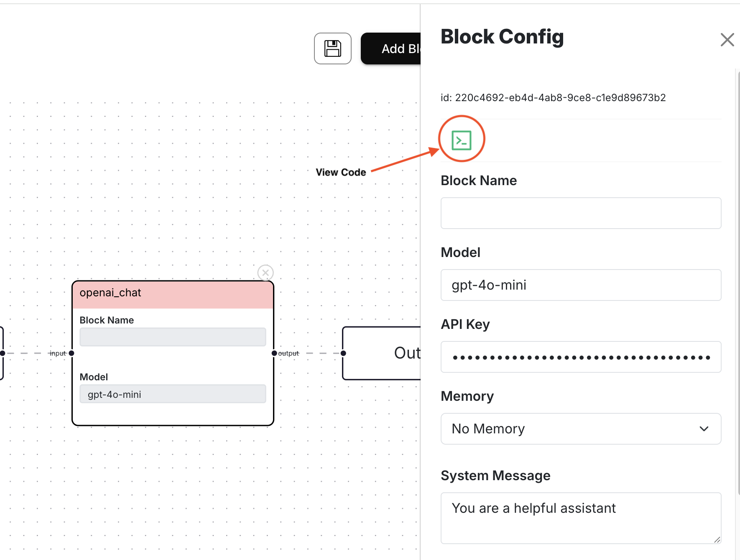
Task: Click the Block Name field in Block Config
Action: [x=580, y=213]
